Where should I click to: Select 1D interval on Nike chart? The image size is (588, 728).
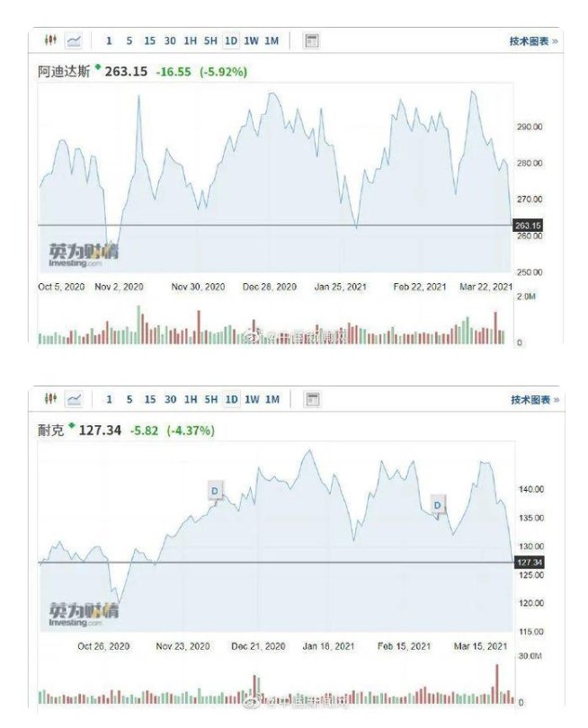coord(231,399)
